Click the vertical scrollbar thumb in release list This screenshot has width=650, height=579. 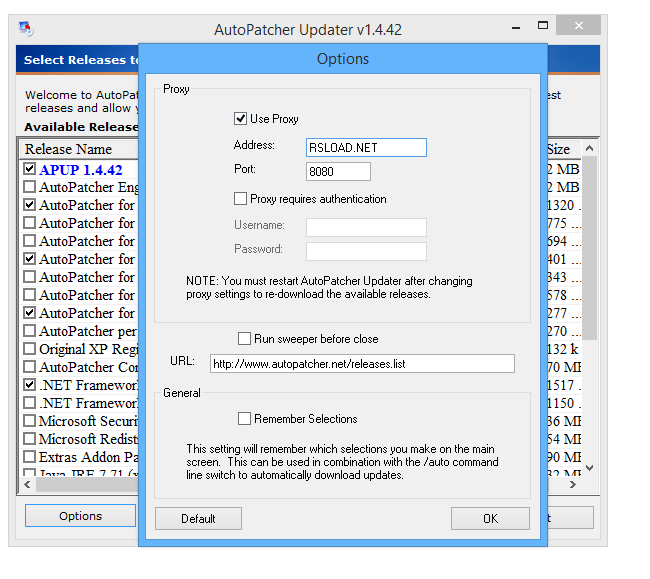tap(589, 248)
